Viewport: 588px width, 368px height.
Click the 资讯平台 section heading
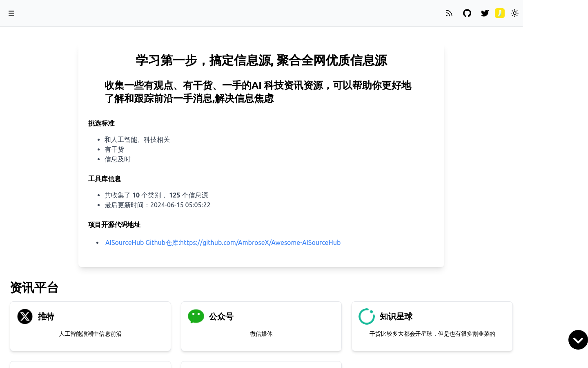(x=34, y=287)
